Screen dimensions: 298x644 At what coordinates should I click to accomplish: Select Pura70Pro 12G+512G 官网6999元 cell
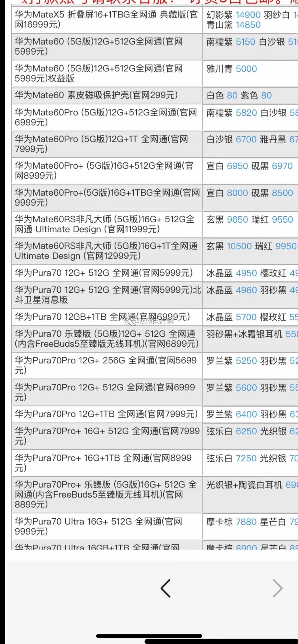point(107,392)
